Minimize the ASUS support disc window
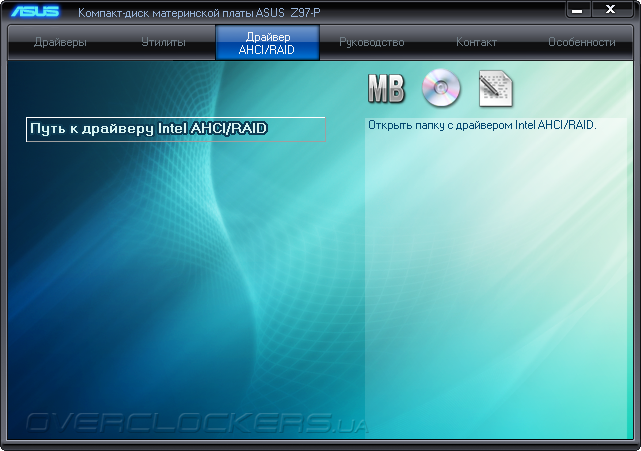Viewport: 641px width, 451px height. pos(578,10)
